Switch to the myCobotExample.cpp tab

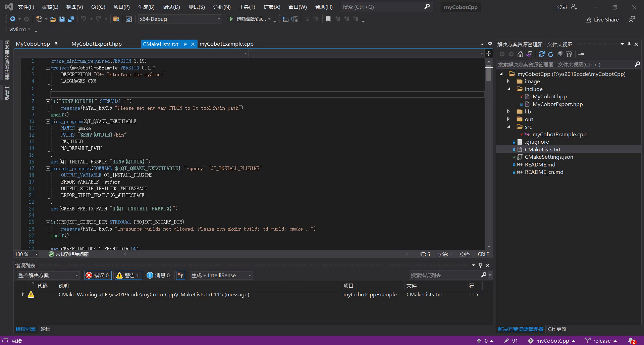(226, 44)
